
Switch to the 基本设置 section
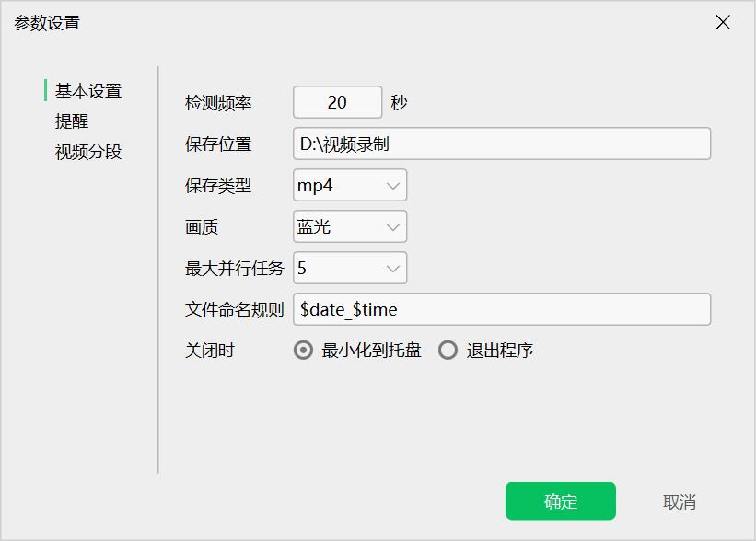[88, 91]
